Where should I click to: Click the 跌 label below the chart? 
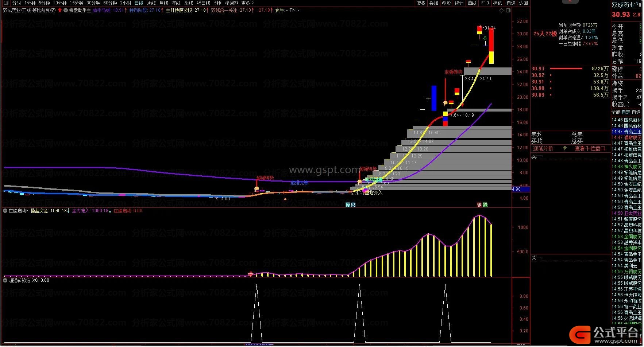(485, 205)
